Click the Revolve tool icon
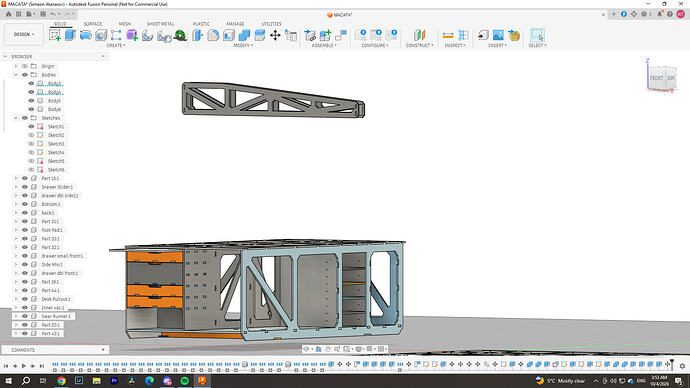 pyautogui.click(x=85, y=35)
